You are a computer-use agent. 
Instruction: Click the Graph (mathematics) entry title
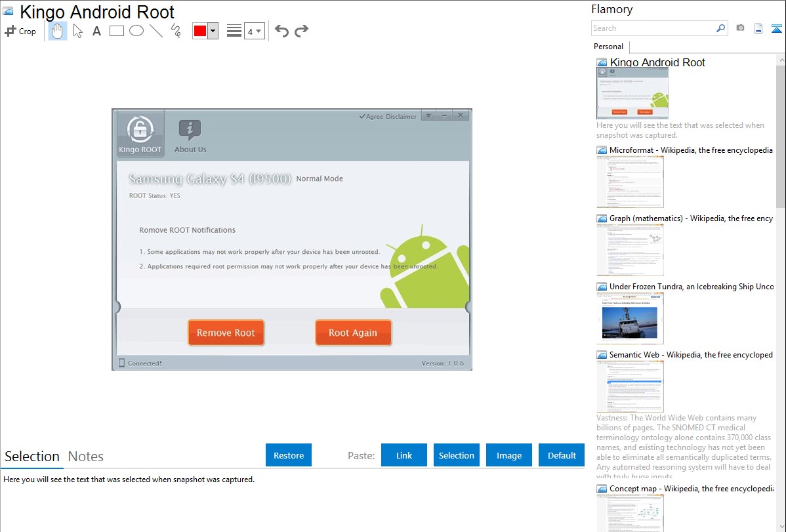[x=691, y=218]
